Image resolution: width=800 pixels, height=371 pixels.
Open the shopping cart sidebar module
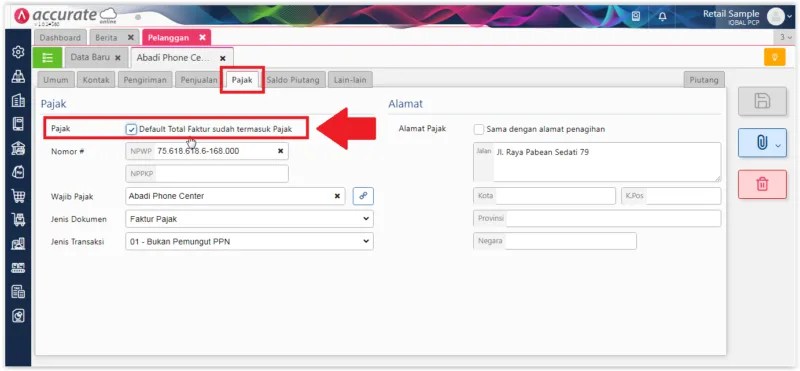(x=18, y=196)
